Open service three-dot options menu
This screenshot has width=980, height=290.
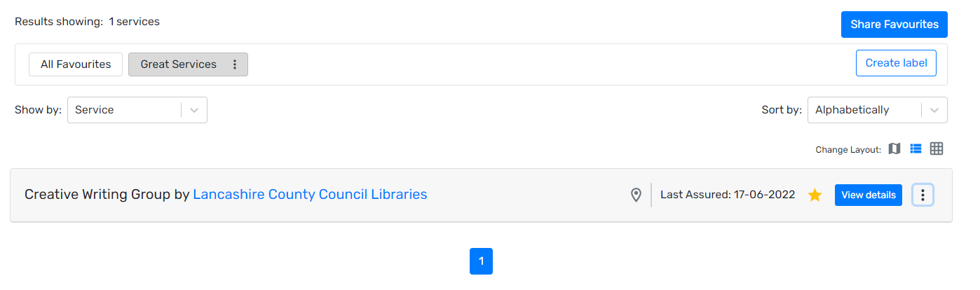coord(923,195)
